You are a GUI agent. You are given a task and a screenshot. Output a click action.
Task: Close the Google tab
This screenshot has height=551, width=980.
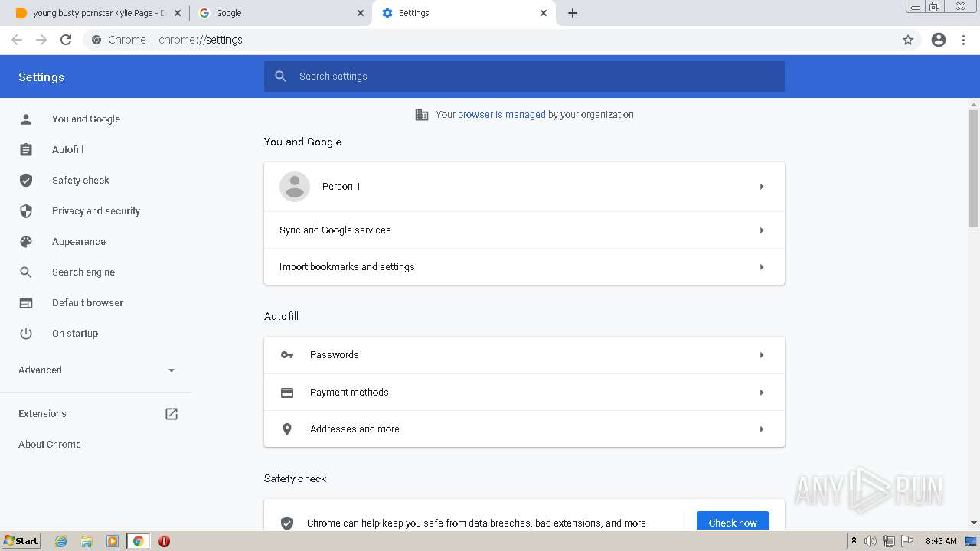[361, 13]
